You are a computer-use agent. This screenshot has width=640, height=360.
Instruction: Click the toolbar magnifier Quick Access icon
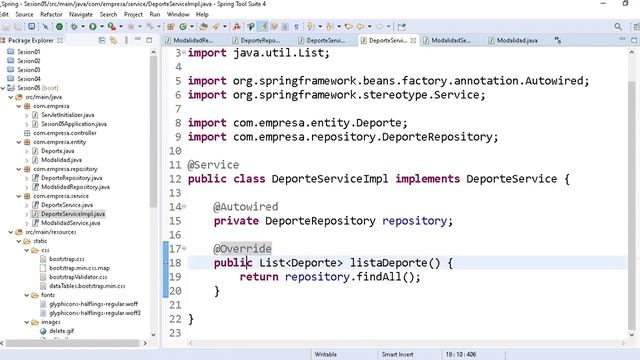point(618,27)
